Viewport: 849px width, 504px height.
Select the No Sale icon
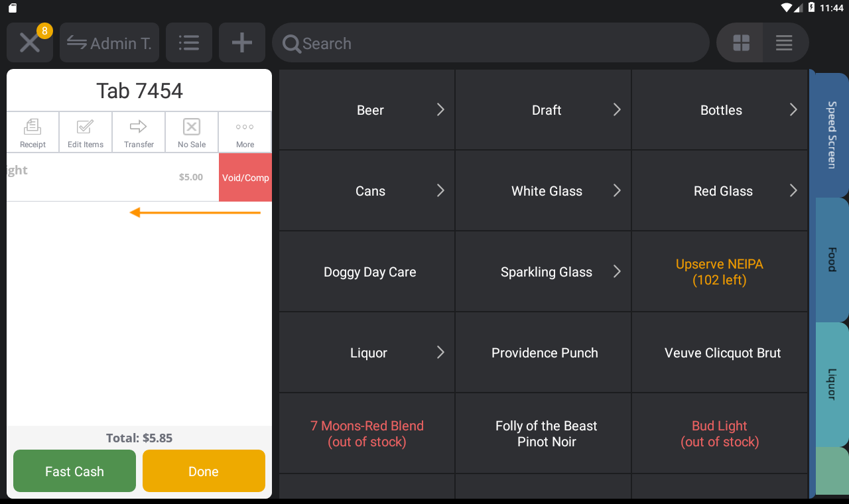coord(192,133)
